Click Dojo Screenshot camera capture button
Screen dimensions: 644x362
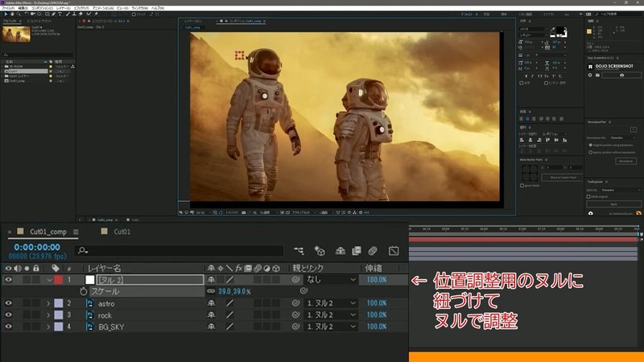[x=621, y=75]
